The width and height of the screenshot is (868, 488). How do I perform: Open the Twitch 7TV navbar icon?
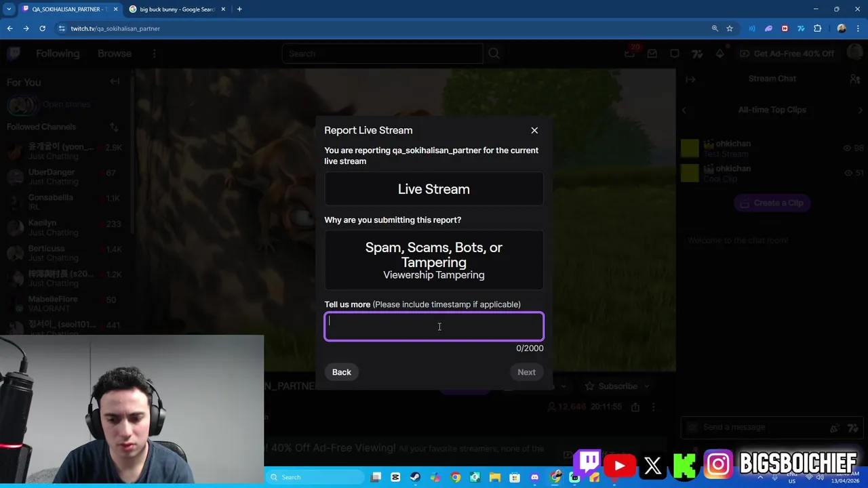click(x=697, y=54)
